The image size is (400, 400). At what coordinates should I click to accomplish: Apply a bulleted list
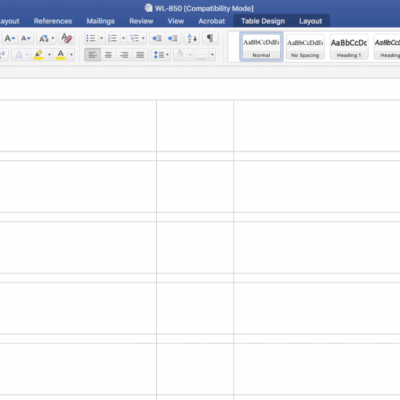point(91,38)
